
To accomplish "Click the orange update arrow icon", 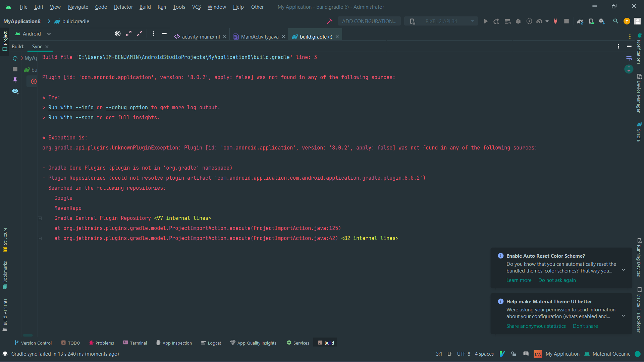I will pos(627,21).
